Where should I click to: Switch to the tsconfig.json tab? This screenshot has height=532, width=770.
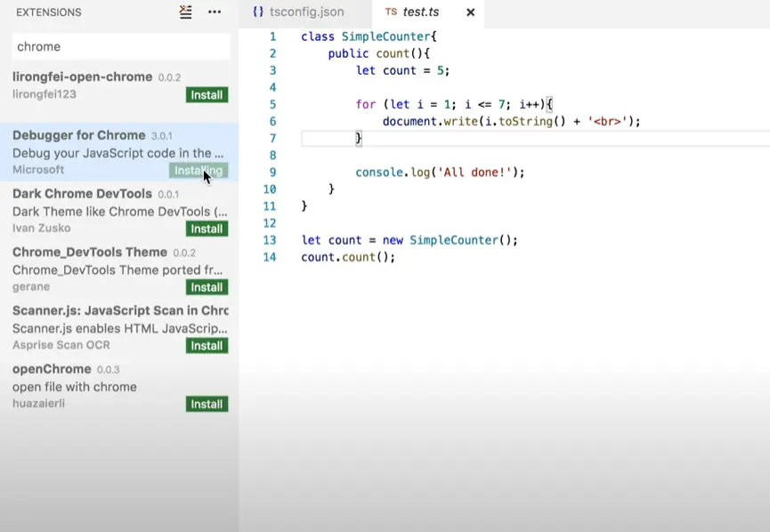click(x=300, y=12)
